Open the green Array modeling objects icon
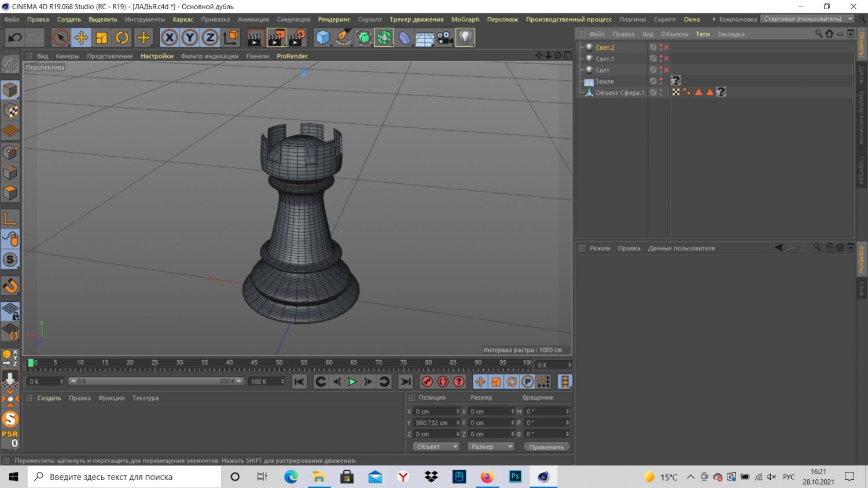The image size is (868, 488). (384, 38)
